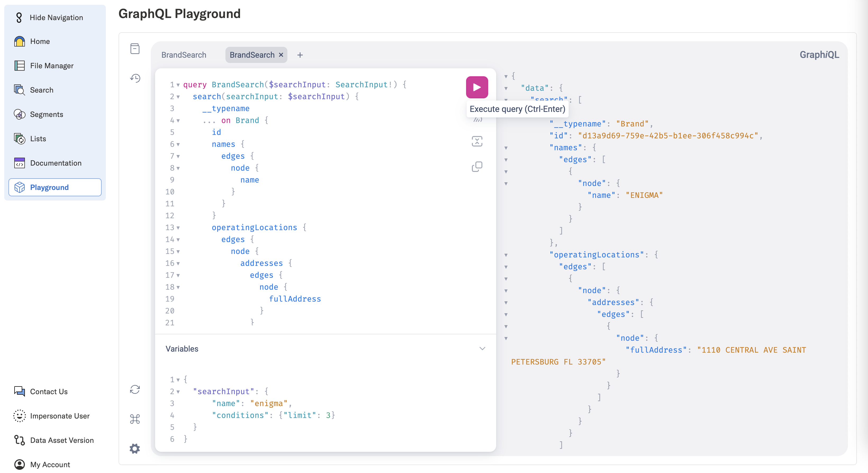Screen dimensions: 868x473
Task: Open GraphiQL settings gear
Action: tap(135, 448)
